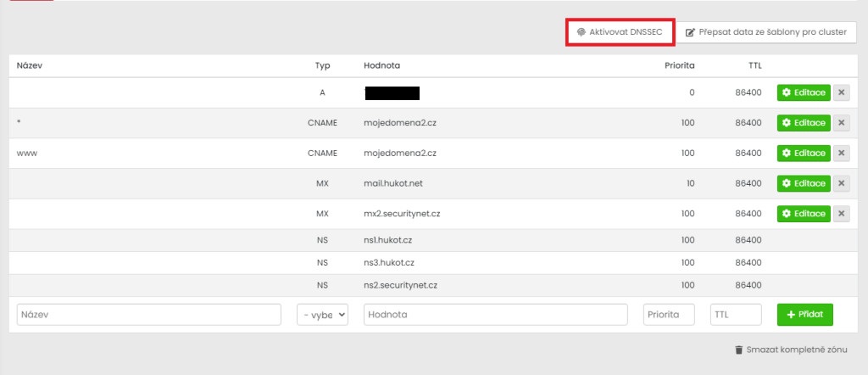Click into the Hodnota input field
The image size is (868, 375).
click(495, 314)
